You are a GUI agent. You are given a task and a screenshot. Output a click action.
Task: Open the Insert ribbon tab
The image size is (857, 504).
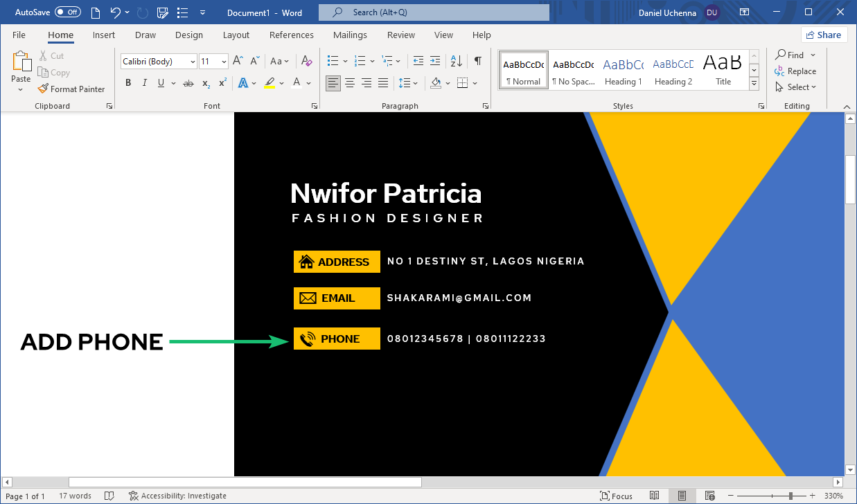(x=104, y=35)
